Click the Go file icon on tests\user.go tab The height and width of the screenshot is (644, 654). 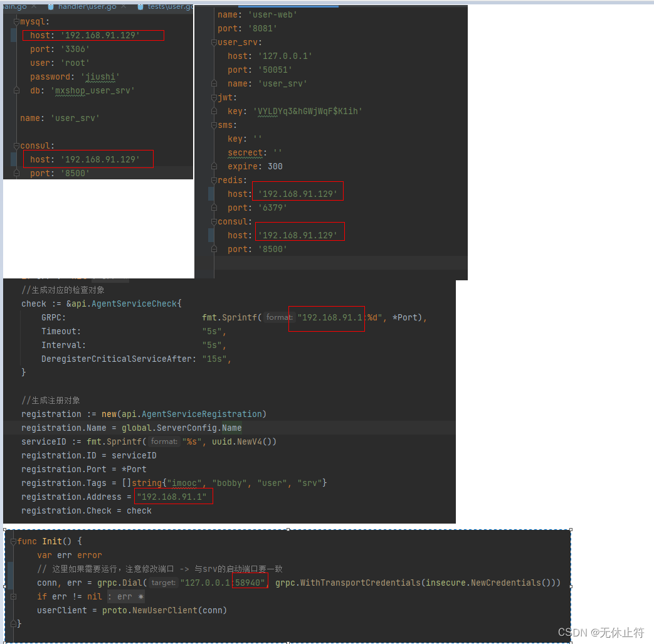tap(140, 7)
